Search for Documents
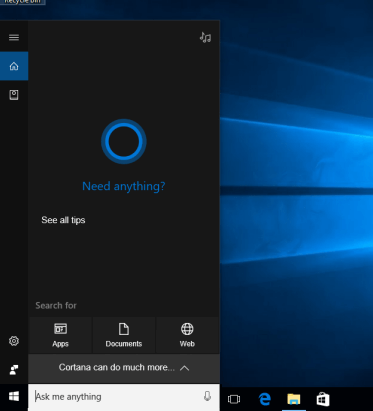Screen dimensions: 373x411 point(124,335)
